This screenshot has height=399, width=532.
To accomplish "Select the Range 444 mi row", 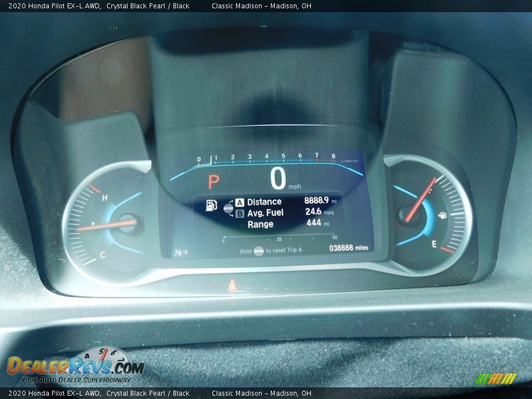I will (288, 224).
